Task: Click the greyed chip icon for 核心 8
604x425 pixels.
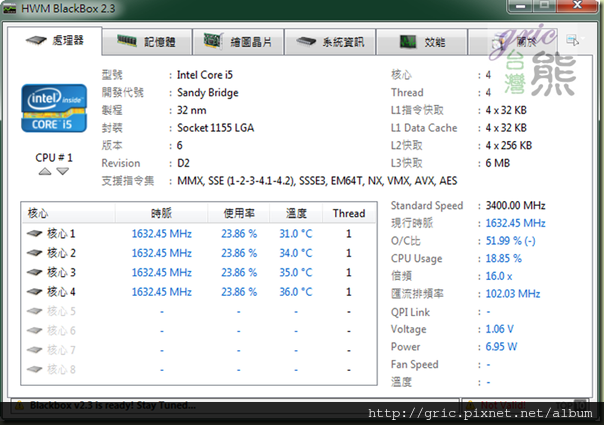Action: [x=34, y=369]
